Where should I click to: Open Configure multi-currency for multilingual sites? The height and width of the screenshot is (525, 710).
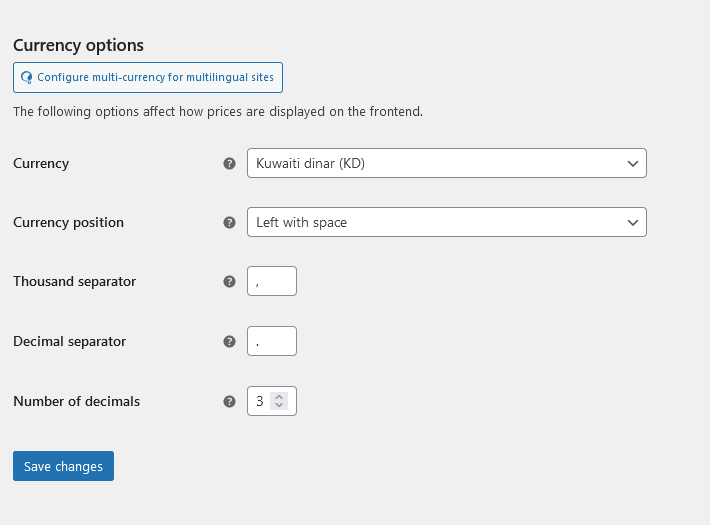[148, 77]
